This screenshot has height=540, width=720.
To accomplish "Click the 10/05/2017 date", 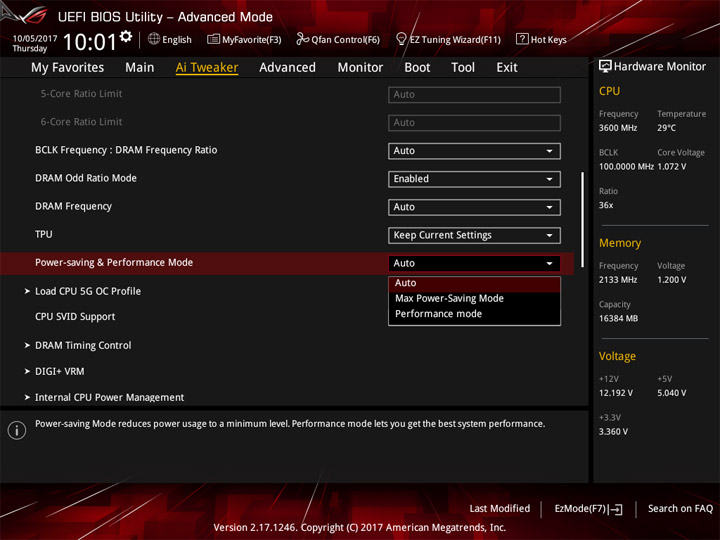I will (x=35, y=39).
